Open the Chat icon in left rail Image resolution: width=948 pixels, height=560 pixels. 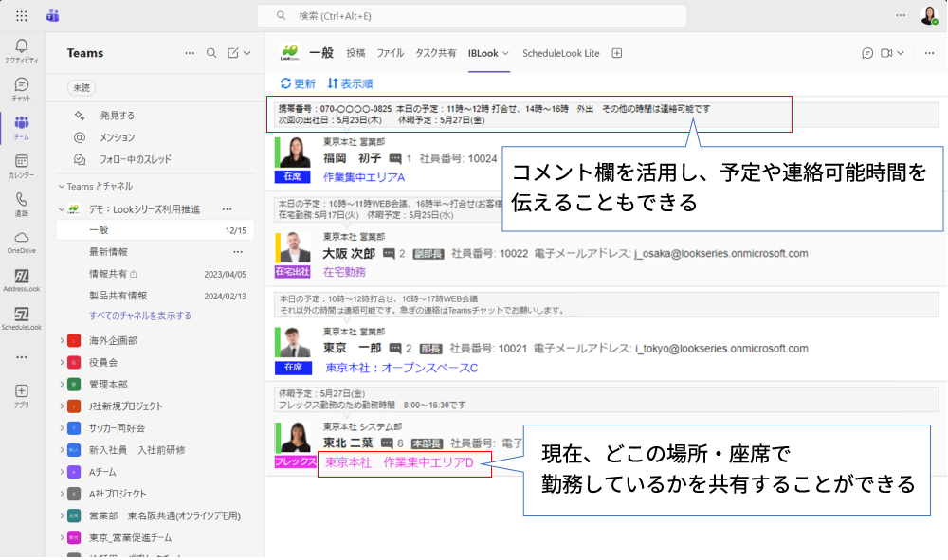pos(21,89)
